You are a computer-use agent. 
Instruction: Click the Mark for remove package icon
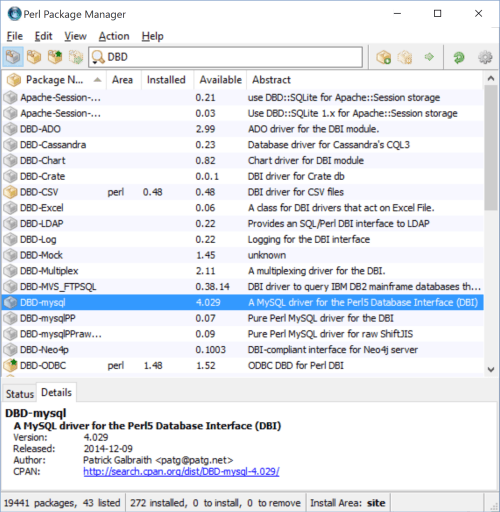point(405,57)
